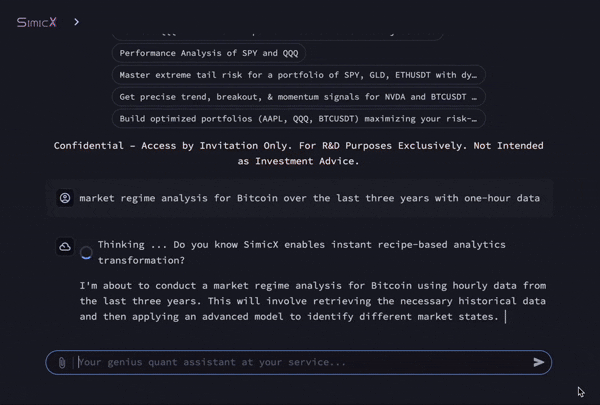Choose 'Performance Analysis of SPY and QQQ' suggestion
This screenshot has width=600, height=405.
pos(209,53)
